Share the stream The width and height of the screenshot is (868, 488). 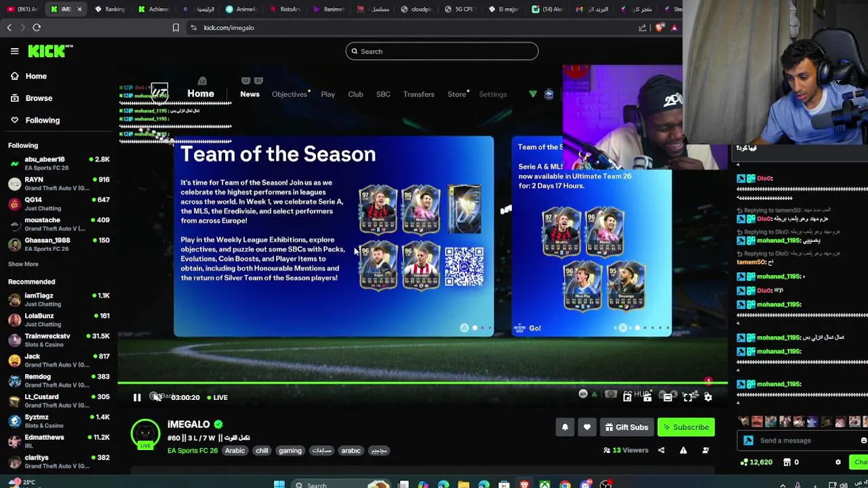[661, 450]
